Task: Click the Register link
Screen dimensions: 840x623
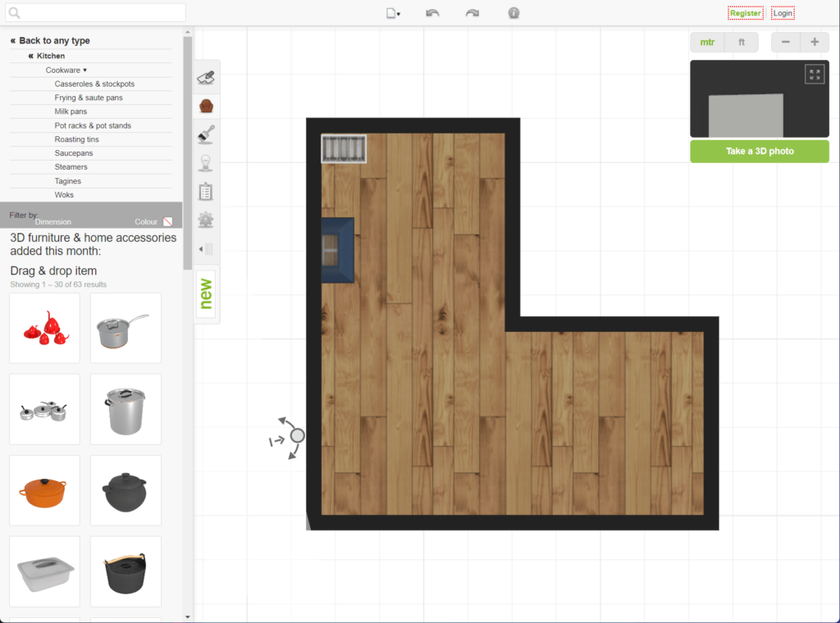Action: 745,13
